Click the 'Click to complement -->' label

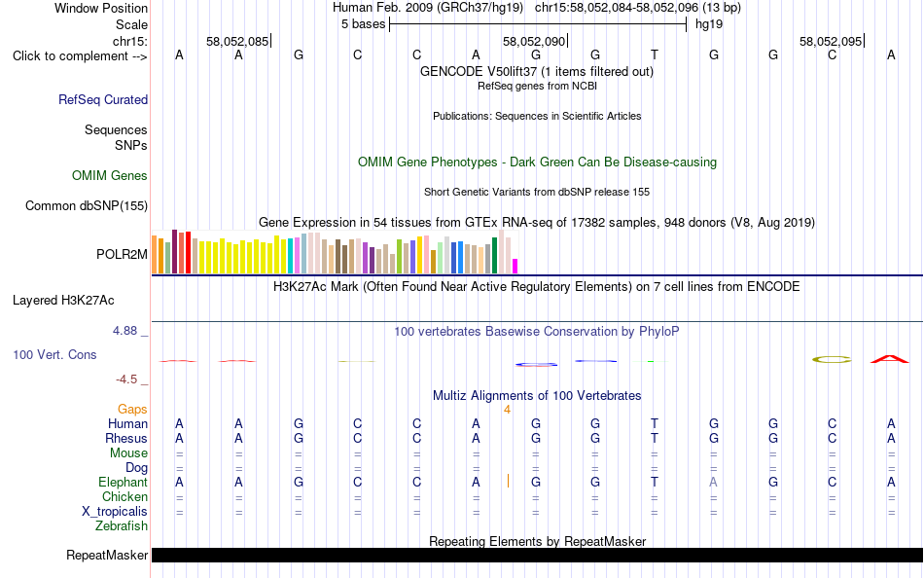(x=80, y=56)
